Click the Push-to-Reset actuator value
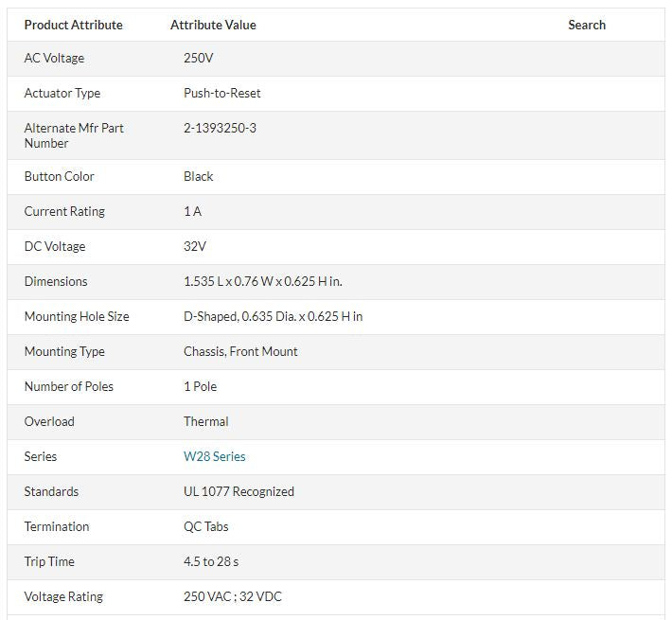This screenshot has height=620, width=672. [222, 93]
